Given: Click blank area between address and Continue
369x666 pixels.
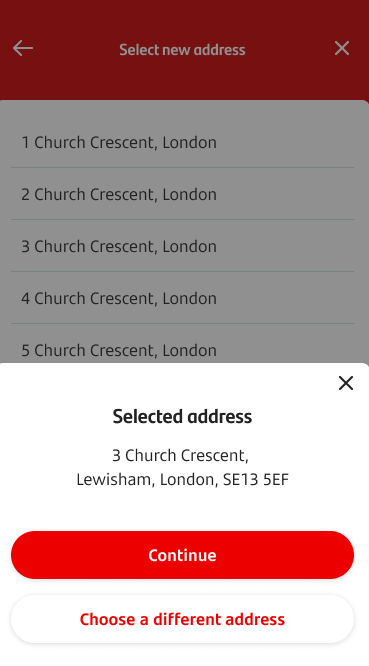Looking at the screenshot, I should (182, 510).
